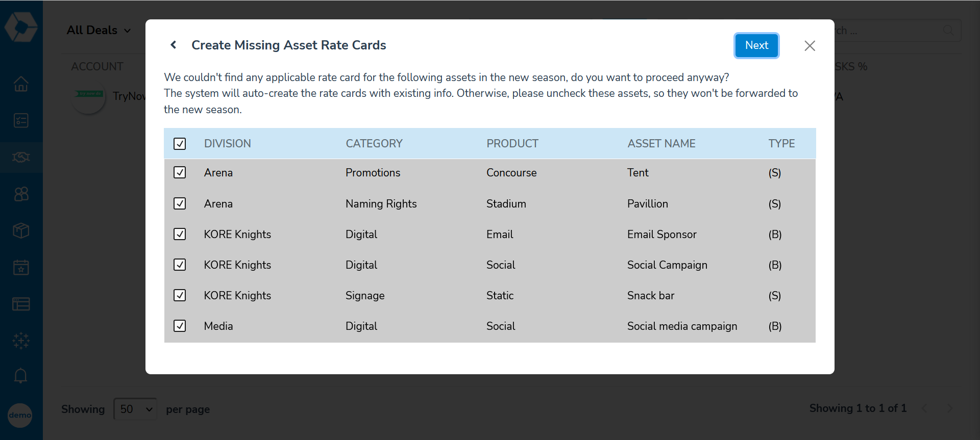Click the Promotions category cell
The image size is (980, 440).
point(373,173)
